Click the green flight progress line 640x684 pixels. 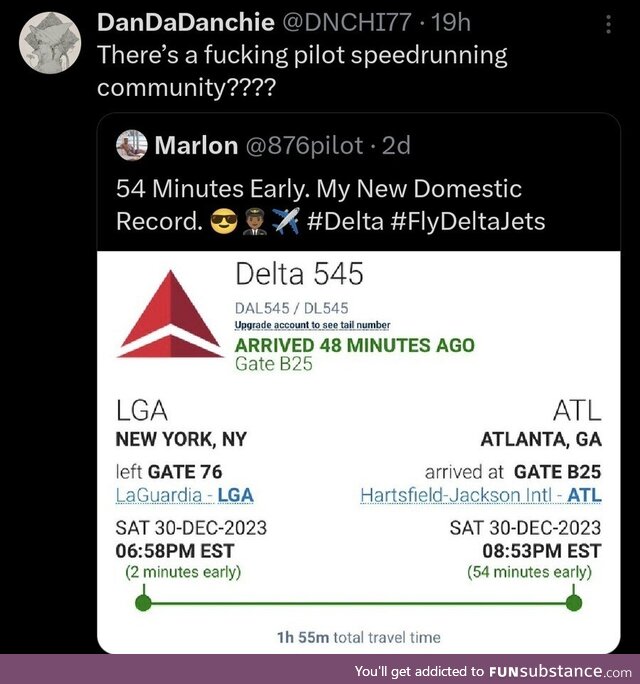(x=358, y=603)
